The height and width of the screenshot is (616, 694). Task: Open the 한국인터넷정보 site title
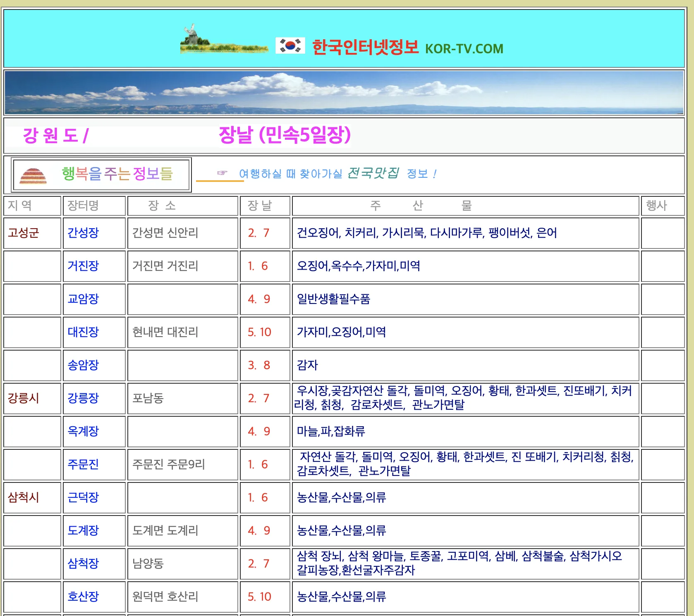point(366,47)
